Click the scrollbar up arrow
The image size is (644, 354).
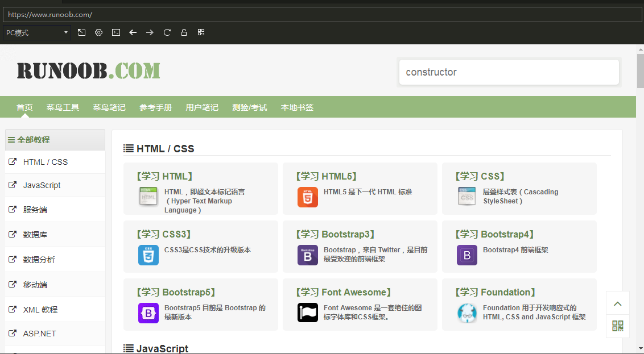coord(641,49)
